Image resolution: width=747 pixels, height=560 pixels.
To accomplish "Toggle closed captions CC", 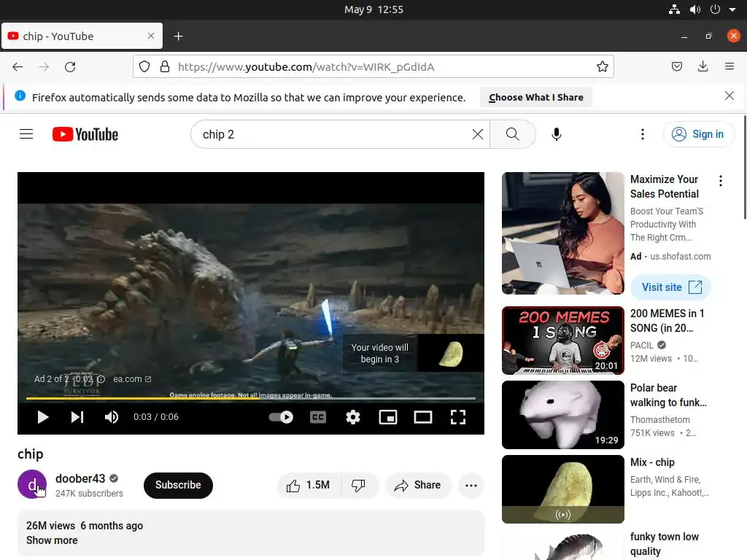I will (x=318, y=417).
